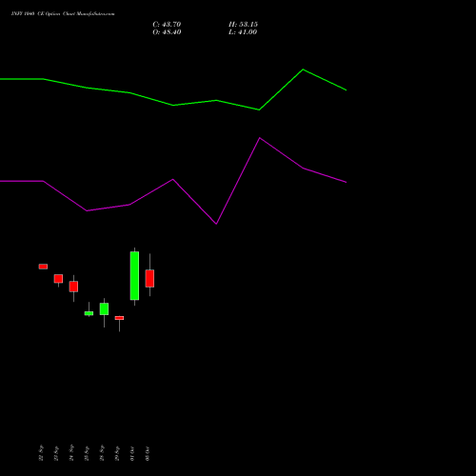476x476 pixels.
Task: Click the 01 Oct date label
Action: point(132,453)
